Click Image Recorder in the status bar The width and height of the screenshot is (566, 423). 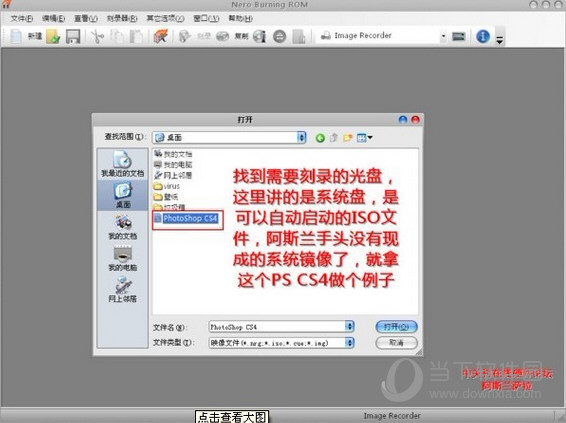point(392,416)
